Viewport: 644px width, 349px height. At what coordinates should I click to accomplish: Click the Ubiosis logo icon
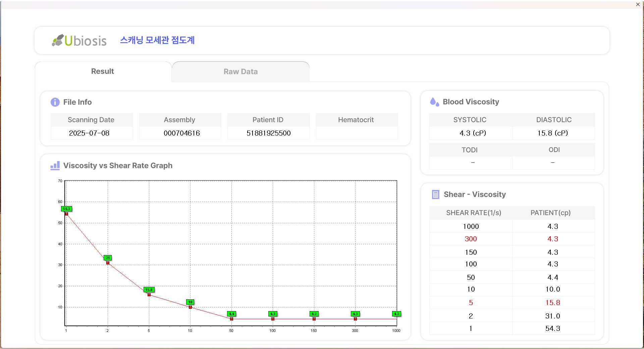[58, 40]
